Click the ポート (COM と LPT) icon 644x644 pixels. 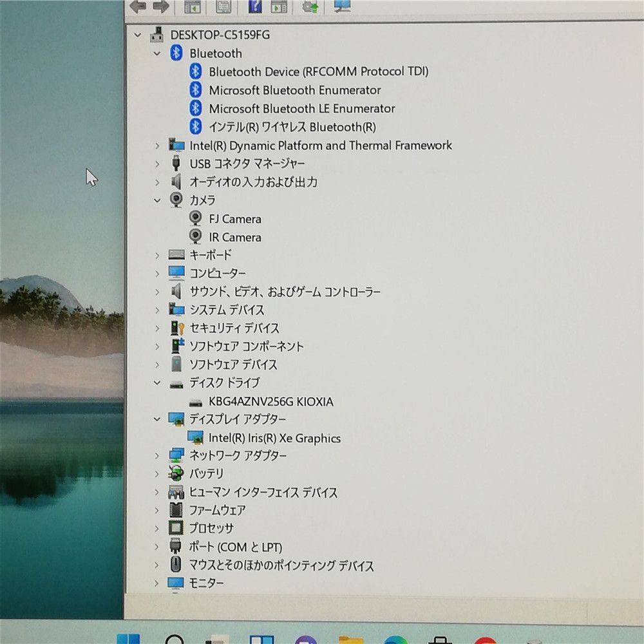pyautogui.click(x=176, y=546)
